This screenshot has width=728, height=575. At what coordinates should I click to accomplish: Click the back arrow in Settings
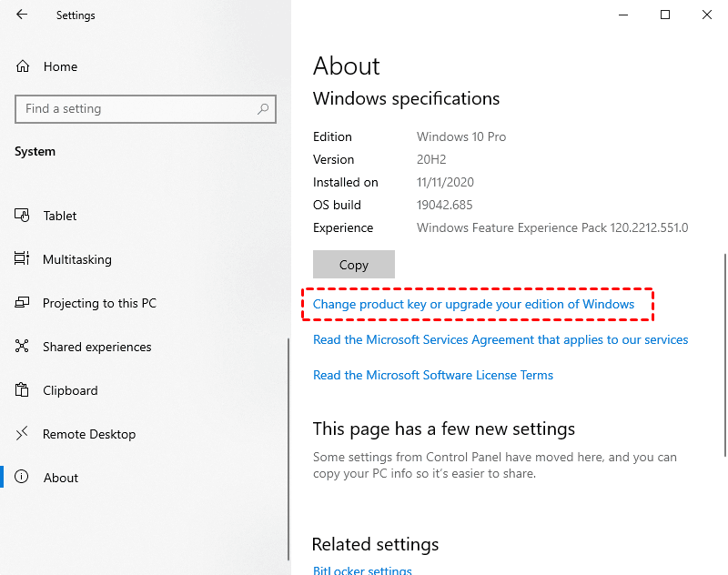tap(22, 15)
